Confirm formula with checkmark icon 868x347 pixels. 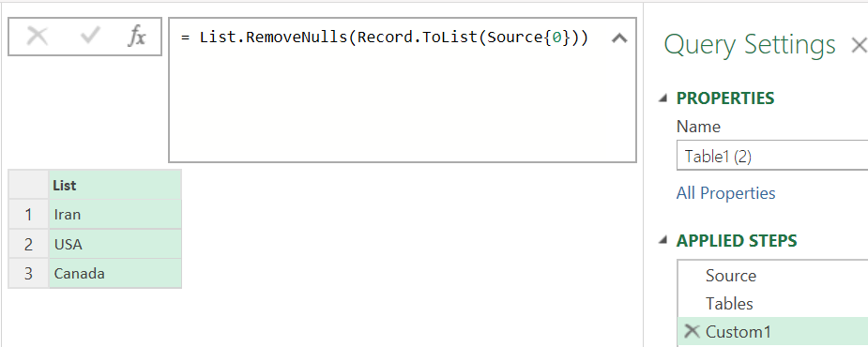tap(90, 37)
